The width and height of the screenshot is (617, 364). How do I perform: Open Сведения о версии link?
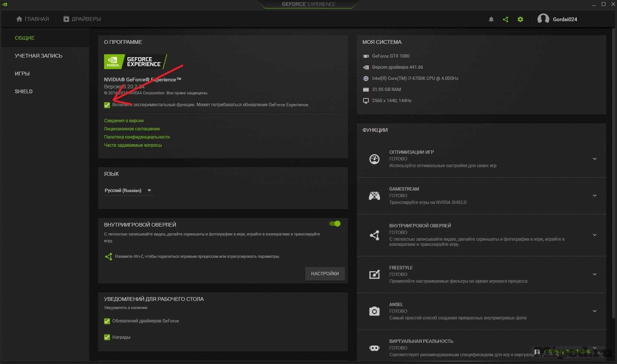pos(124,121)
